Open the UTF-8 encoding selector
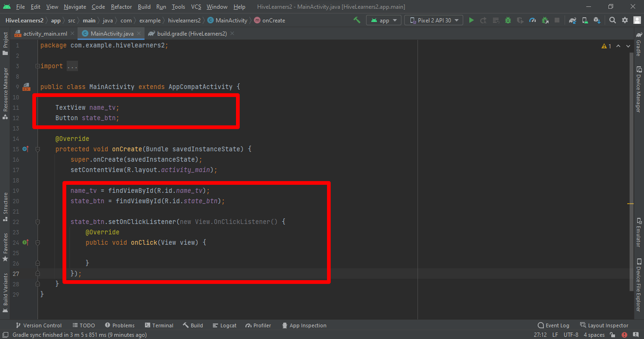Screen dimensions: 644x339 [x=571, y=335]
